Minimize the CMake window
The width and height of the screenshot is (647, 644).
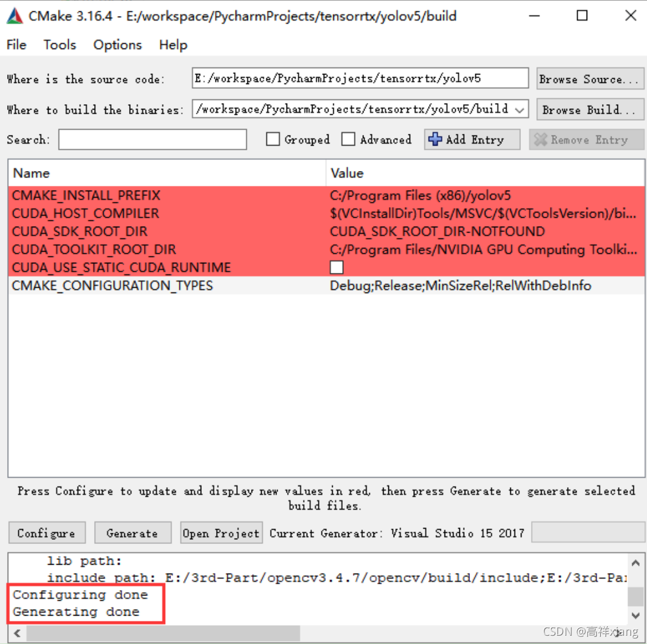pyautogui.click(x=535, y=16)
